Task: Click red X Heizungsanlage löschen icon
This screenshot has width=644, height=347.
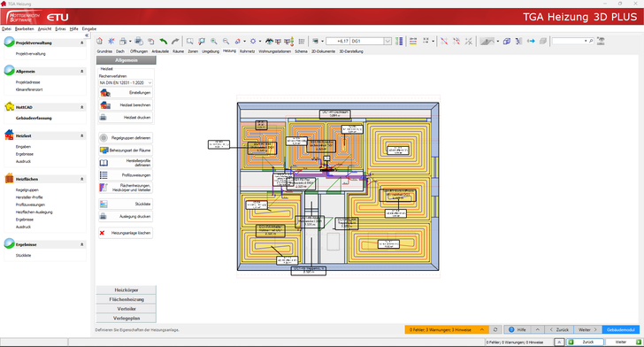Action: click(x=102, y=233)
